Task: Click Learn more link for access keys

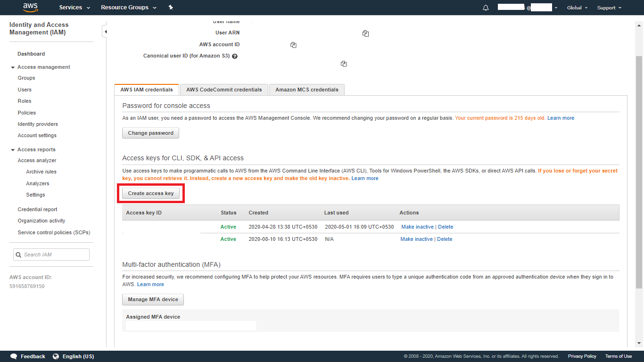Action: point(365,178)
